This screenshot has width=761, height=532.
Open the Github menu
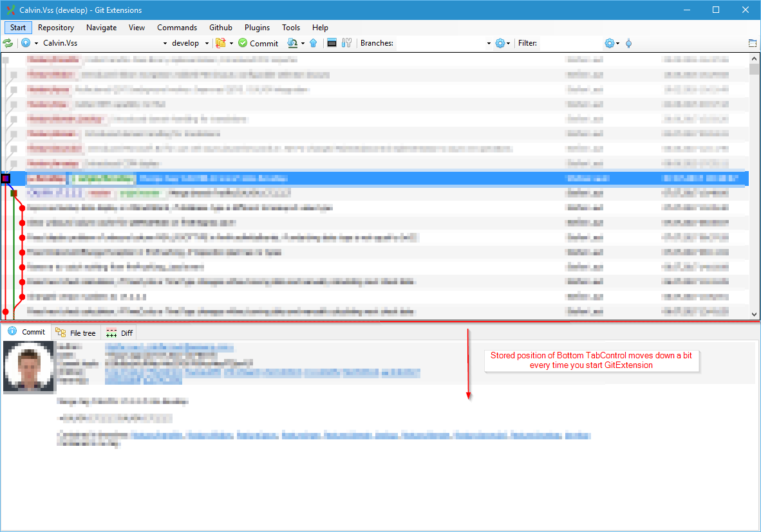220,28
